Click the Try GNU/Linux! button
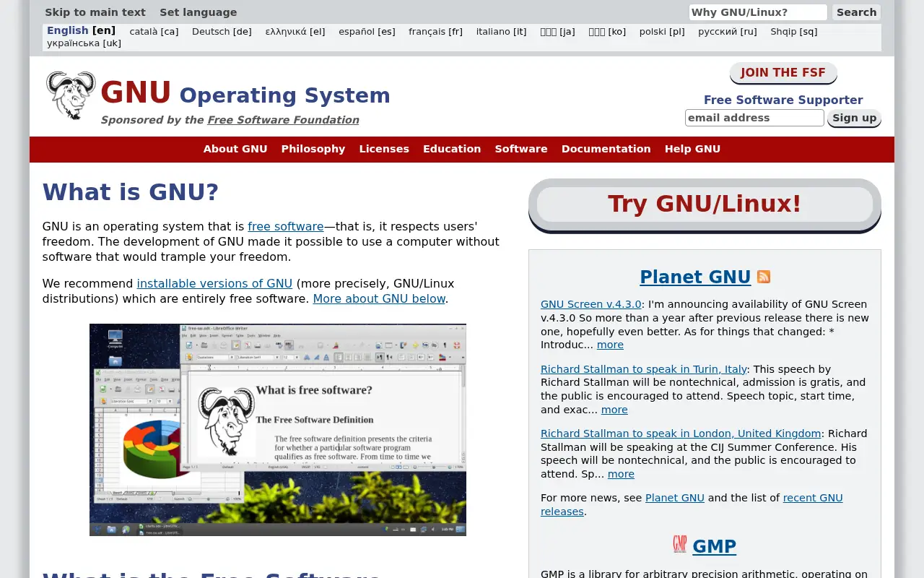Screen dimensions: 924x578 (705, 204)
